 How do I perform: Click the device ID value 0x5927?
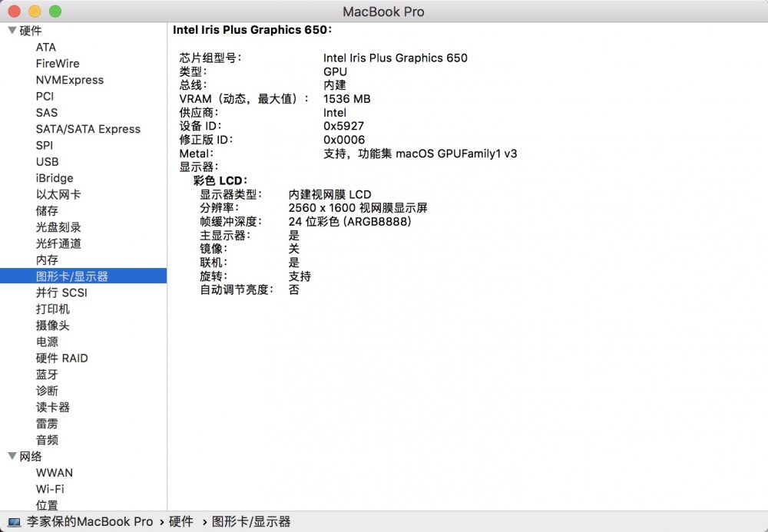343,126
